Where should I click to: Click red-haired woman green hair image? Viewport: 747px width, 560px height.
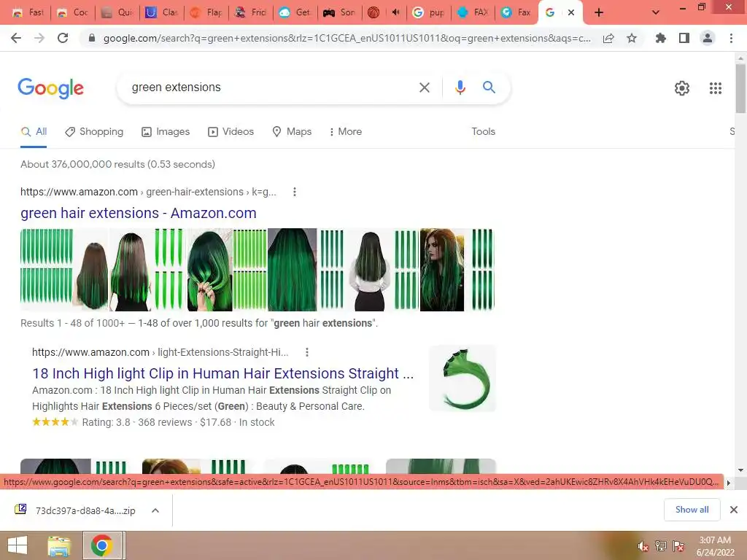441,270
